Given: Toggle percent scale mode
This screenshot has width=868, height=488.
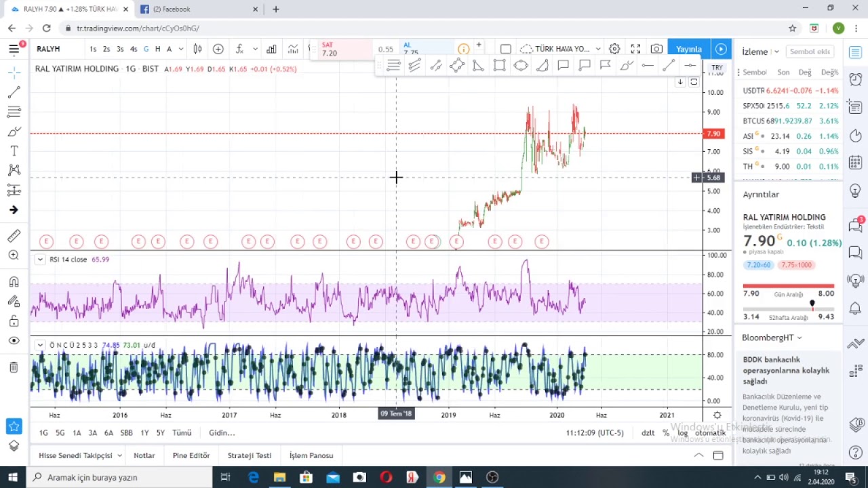Looking at the screenshot, I should [x=666, y=432].
